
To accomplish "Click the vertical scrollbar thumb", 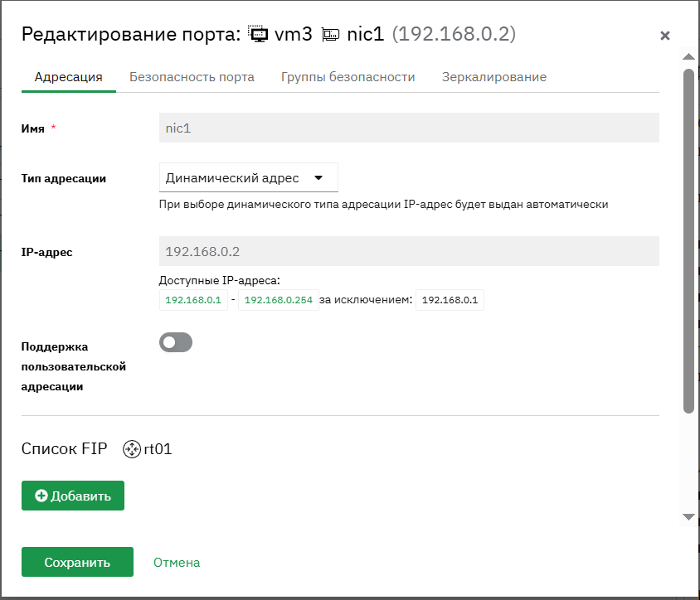I will click(x=689, y=241).
